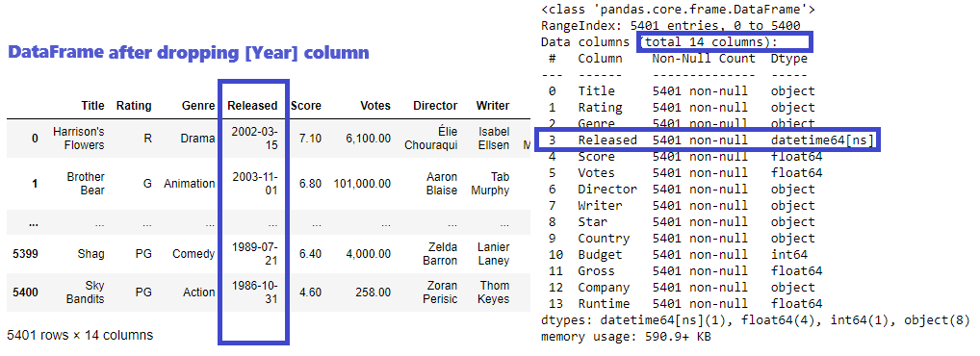
Task: Click the Sky Bandits title cell
Action: click(x=87, y=292)
